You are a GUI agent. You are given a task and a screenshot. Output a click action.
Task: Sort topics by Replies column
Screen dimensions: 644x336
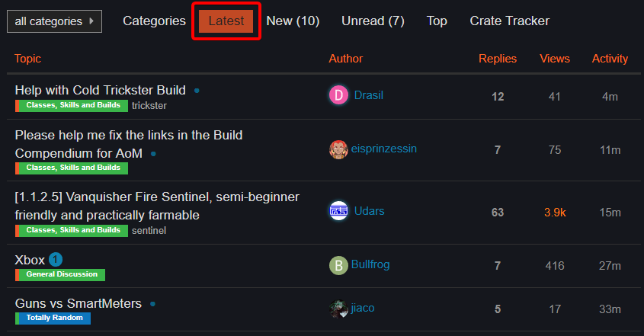[x=498, y=59]
